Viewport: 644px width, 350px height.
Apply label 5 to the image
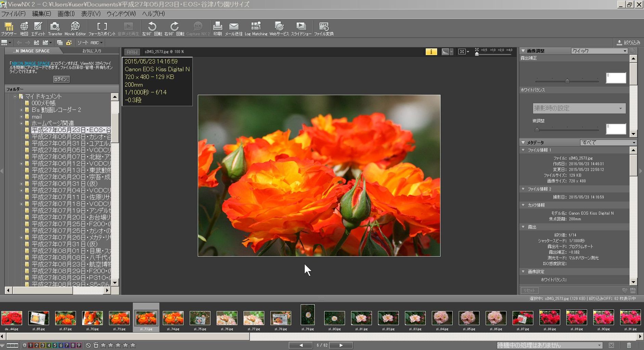[x=55, y=345]
